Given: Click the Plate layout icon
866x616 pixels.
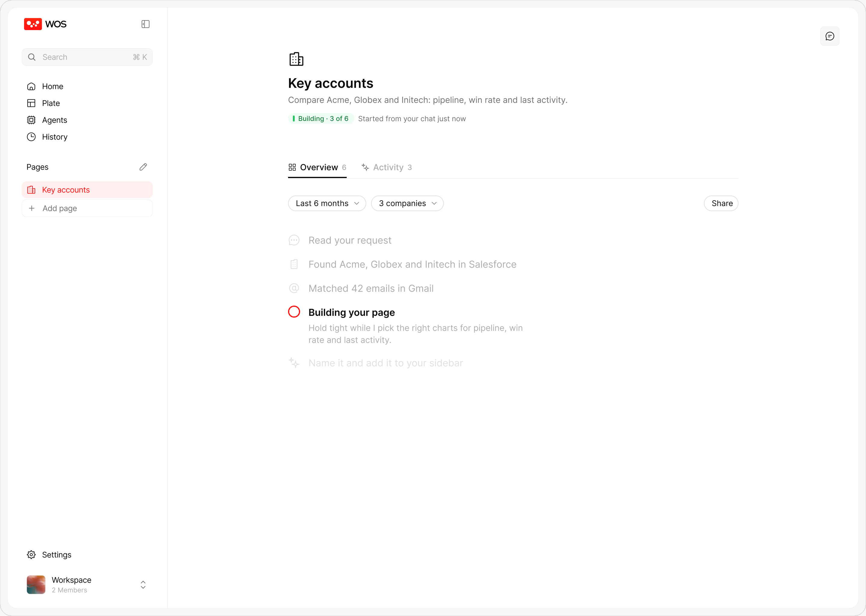Looking at the screenshot, I should (32, 103).
